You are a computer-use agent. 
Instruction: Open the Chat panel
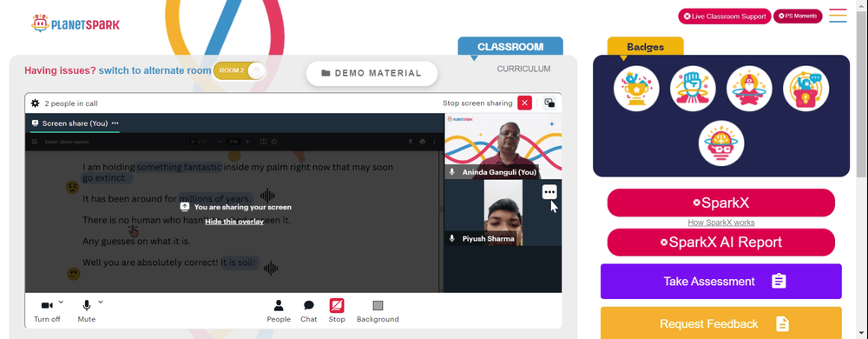(309, 311)
